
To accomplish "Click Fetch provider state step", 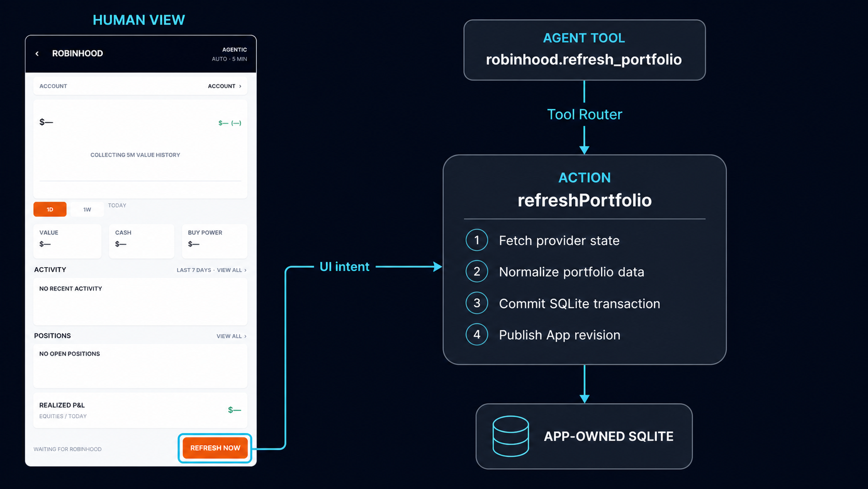I will [559, 241].
